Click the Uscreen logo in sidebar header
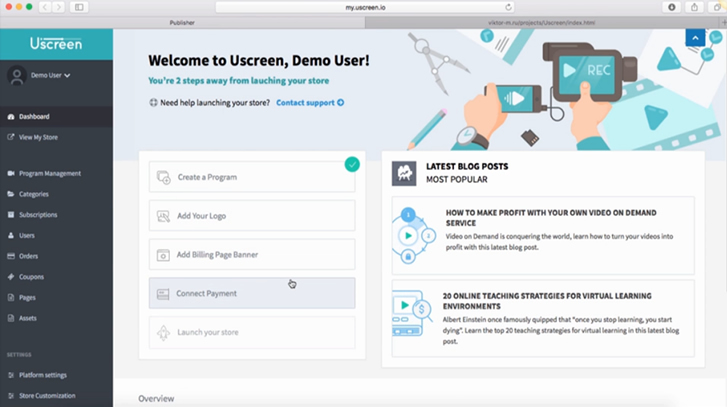 (56, 44)
